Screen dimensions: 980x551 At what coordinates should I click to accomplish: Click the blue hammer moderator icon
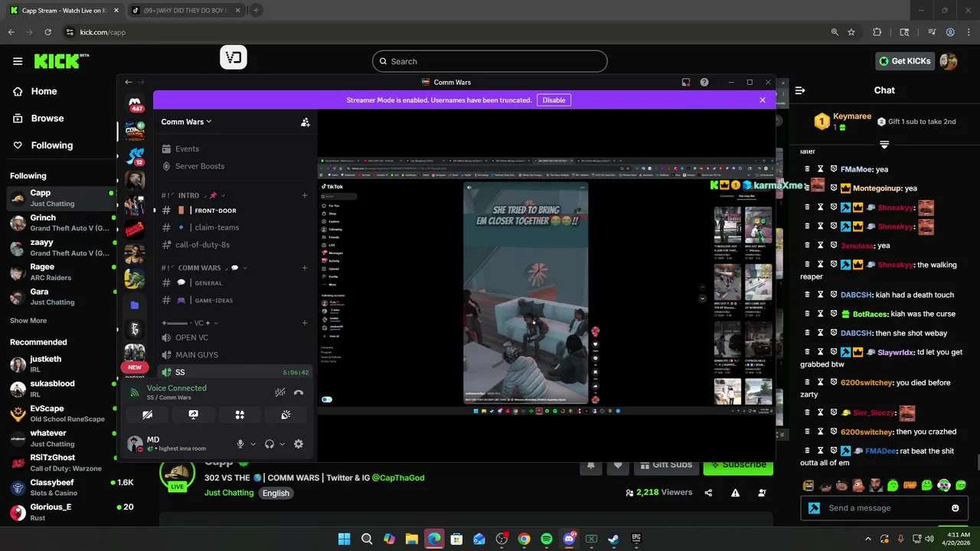(814, 508)
